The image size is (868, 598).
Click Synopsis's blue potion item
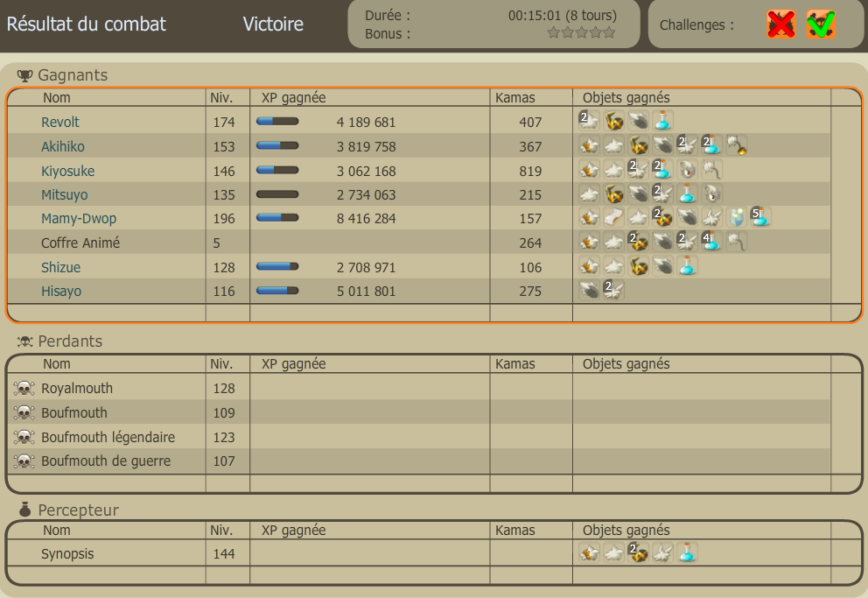click(687, 552)
